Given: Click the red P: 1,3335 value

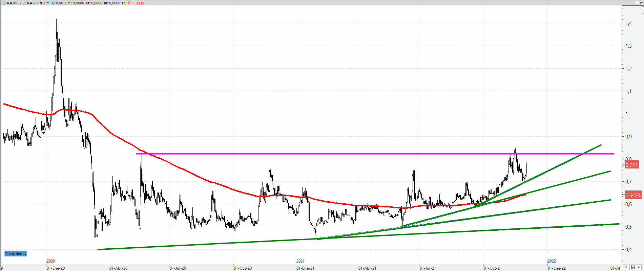Looking at the screenshot, I should pos(136,3).
